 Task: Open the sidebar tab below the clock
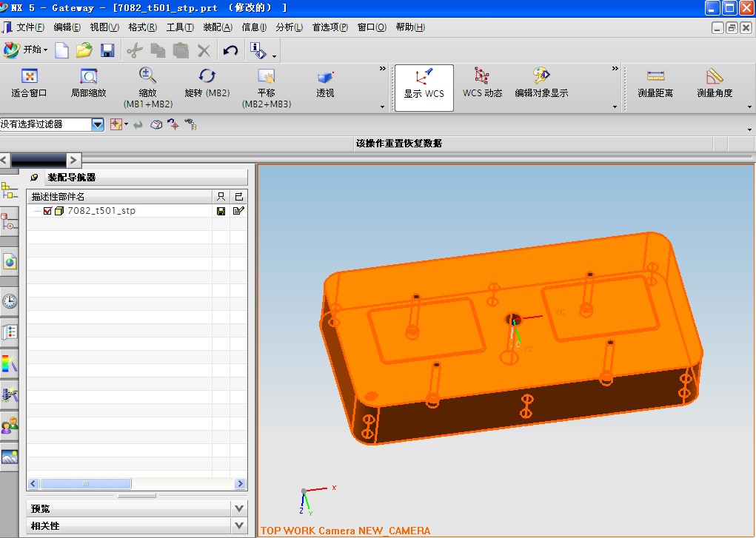click(9, 332)
